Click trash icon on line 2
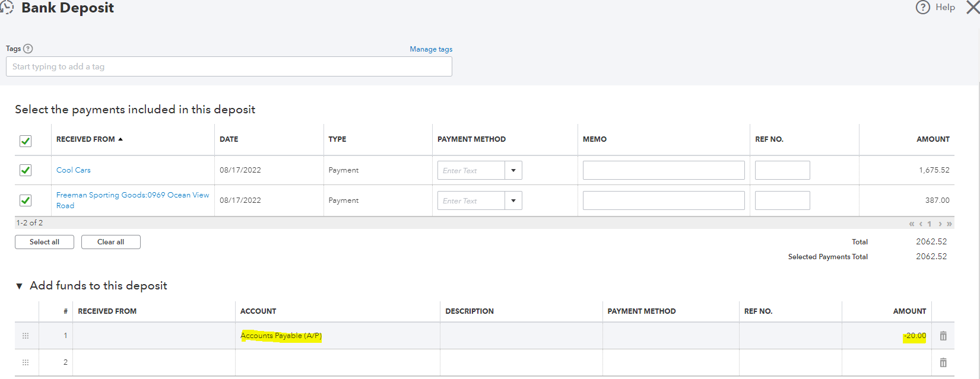 943,362
